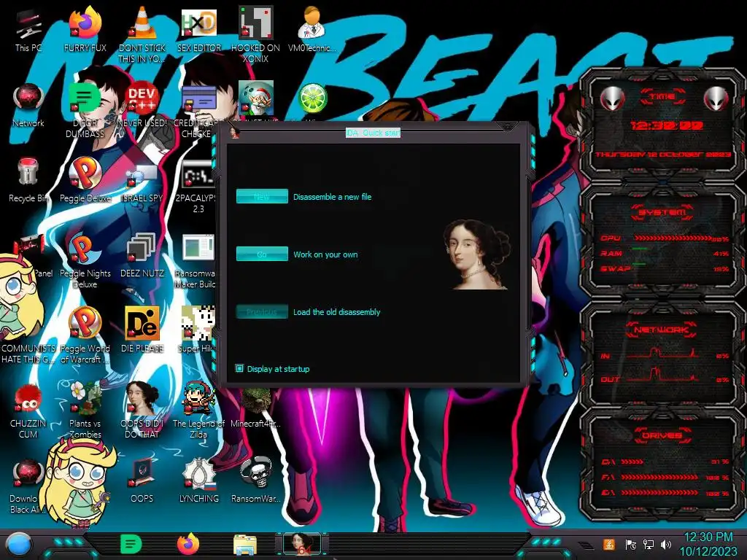The height and width of the screenshot is (560, 747).
Task: Select the Minecraft4Fr desktop icon
Action: 255,408
